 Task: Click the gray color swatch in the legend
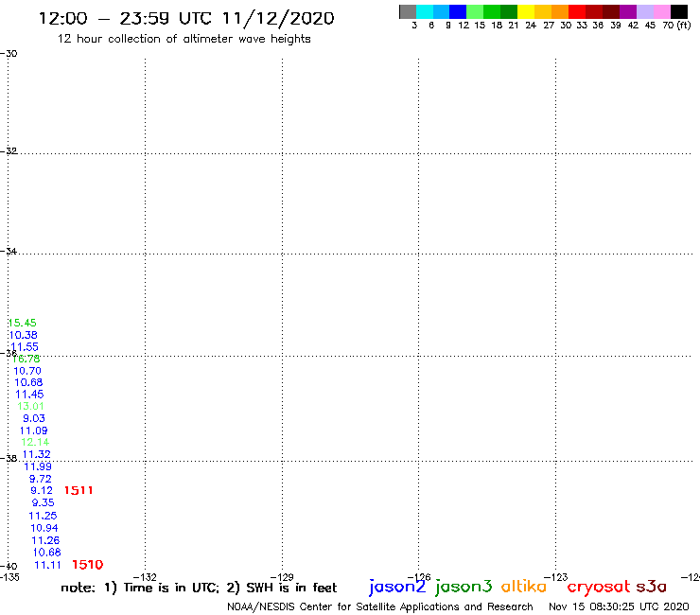tap(408, 11)
